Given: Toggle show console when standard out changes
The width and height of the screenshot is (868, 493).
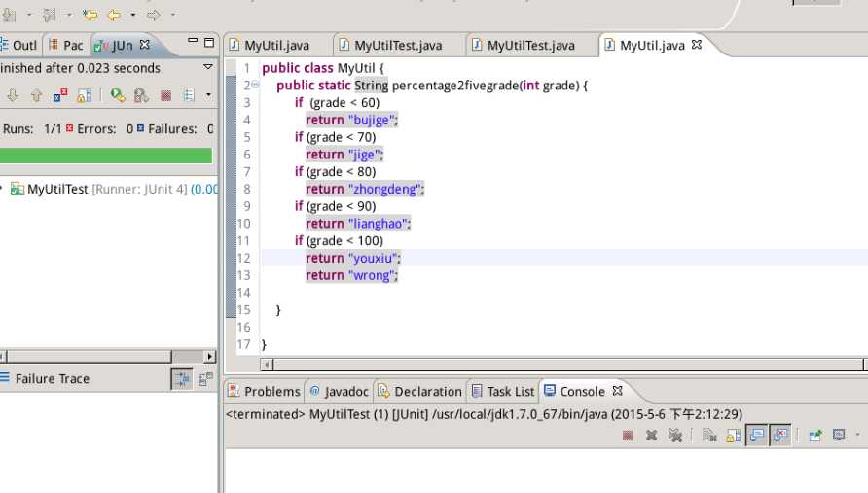Looking at the screenshot, I should point(757,436).
